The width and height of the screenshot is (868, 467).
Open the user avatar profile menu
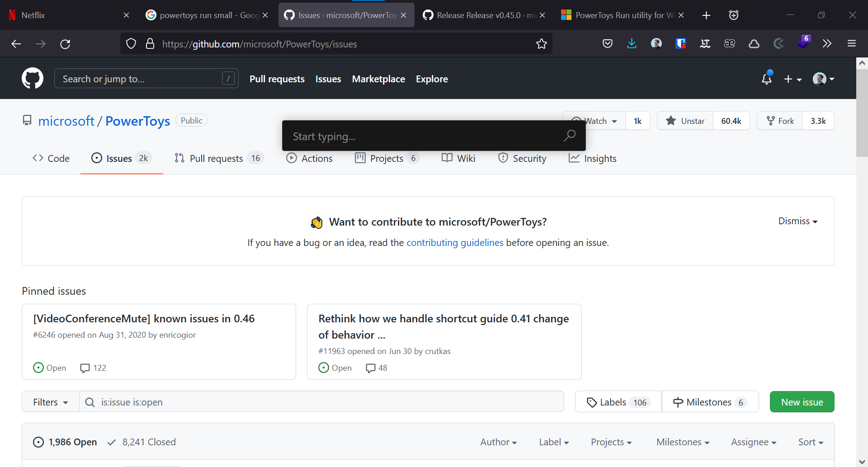pyautogui.click(x=824, y=79)
